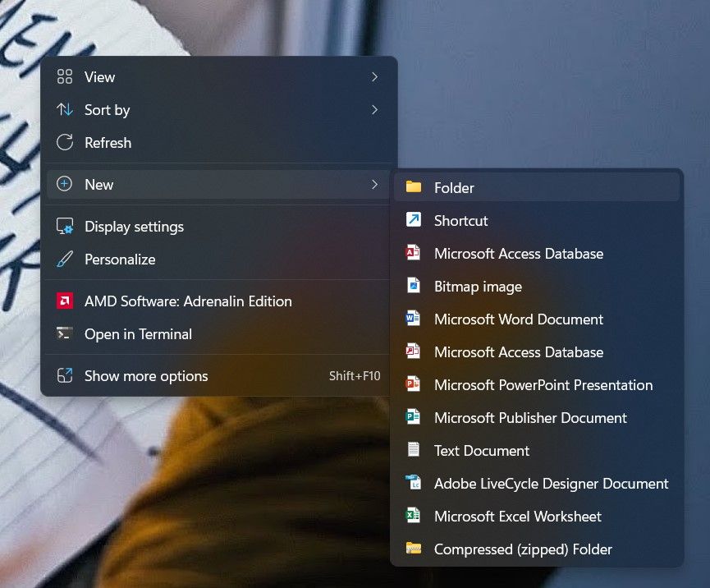Click the Shortcut icon with the arrow
The width and height of the screenshot is (710, 588).
click(x=414, y=220)
